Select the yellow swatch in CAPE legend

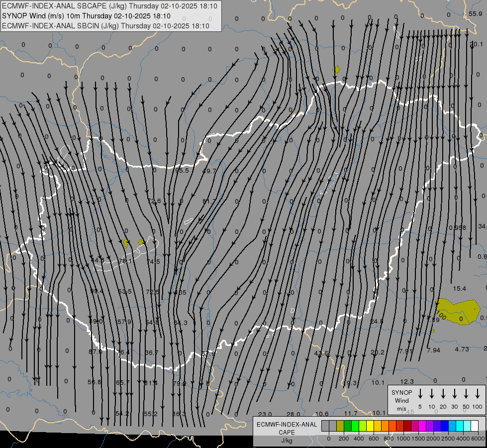tap(370, 426)
